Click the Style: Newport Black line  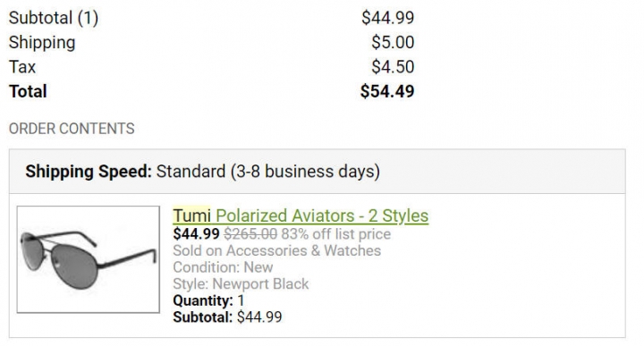click(241, 284)
